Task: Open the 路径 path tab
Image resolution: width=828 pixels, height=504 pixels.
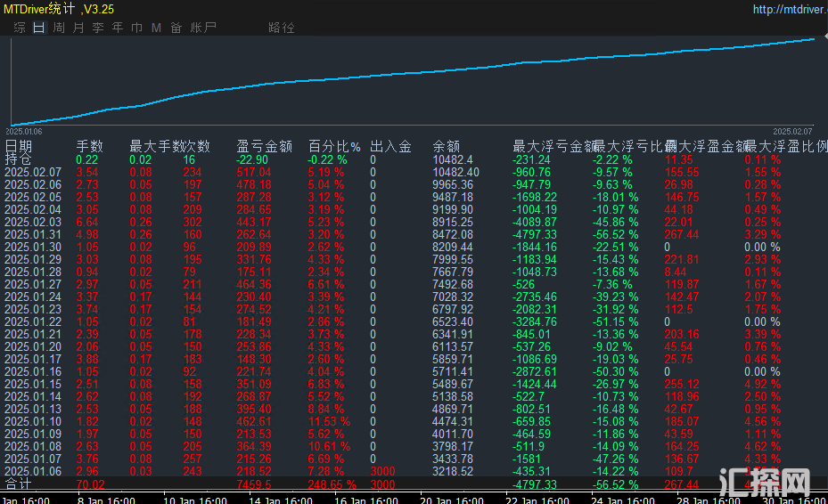Action: pyautogui.click(x=282, y=28)
